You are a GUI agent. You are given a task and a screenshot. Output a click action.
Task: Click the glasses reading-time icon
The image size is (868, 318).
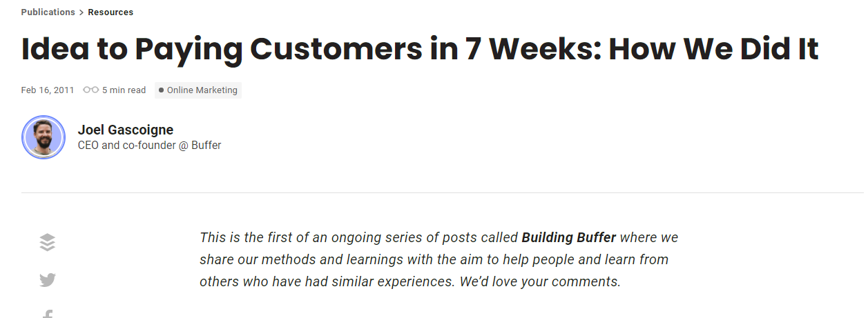tap(90, 90)
